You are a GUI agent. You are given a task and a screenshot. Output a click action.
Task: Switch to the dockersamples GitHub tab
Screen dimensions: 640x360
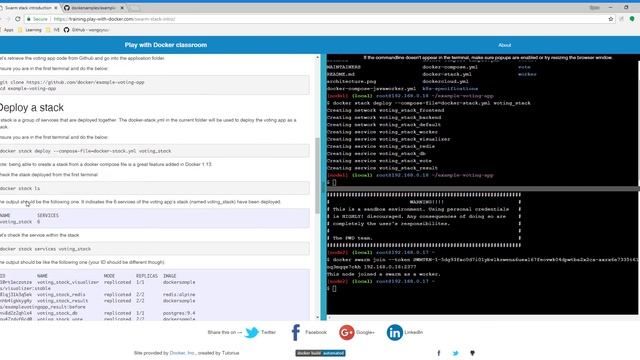(x=94, y=8)
